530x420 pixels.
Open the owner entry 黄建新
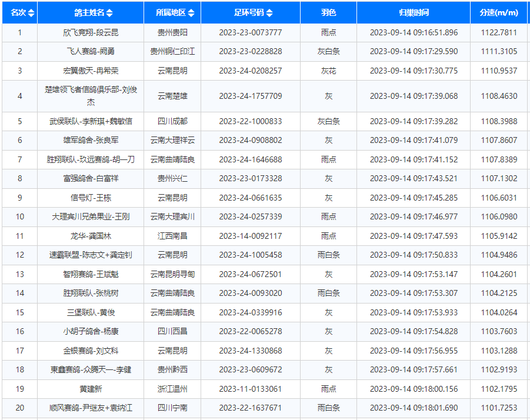click(x=91, y=389)
